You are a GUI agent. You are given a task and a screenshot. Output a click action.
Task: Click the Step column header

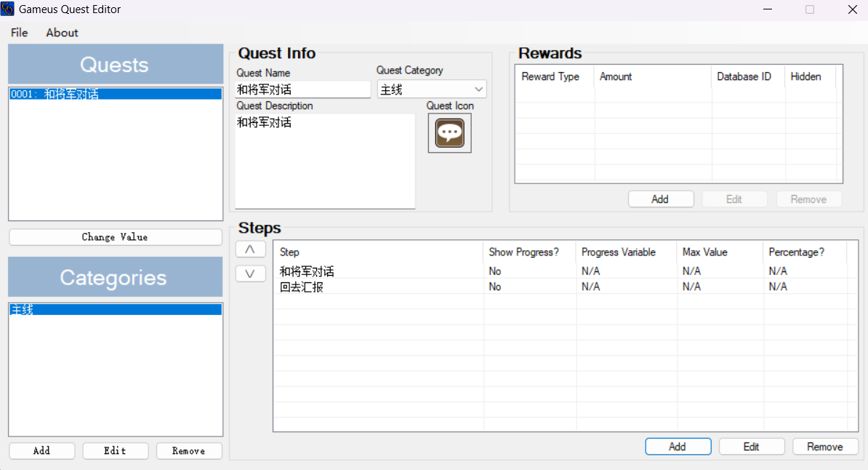(x=379, y=252)
